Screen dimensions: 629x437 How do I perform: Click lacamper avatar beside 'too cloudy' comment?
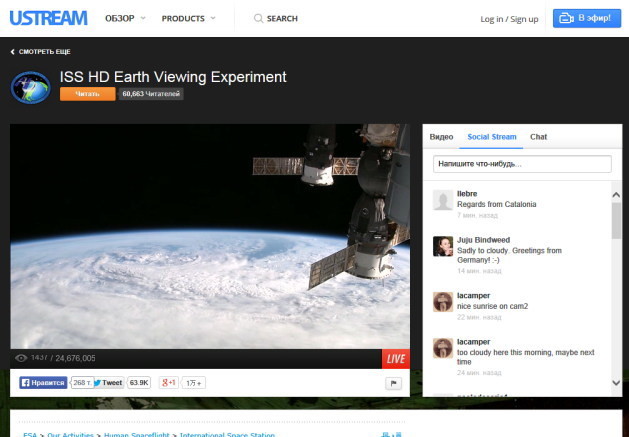coord(443,348)
